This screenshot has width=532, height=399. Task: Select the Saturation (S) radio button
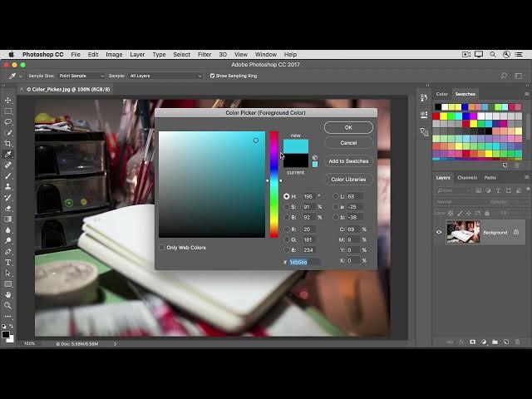287,207
